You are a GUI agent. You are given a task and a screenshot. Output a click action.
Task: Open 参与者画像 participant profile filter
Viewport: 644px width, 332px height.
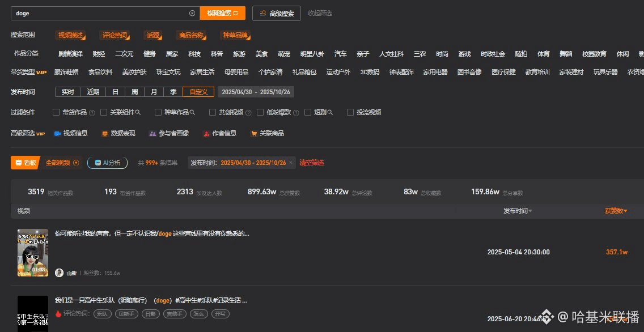[x=152, y=134]
